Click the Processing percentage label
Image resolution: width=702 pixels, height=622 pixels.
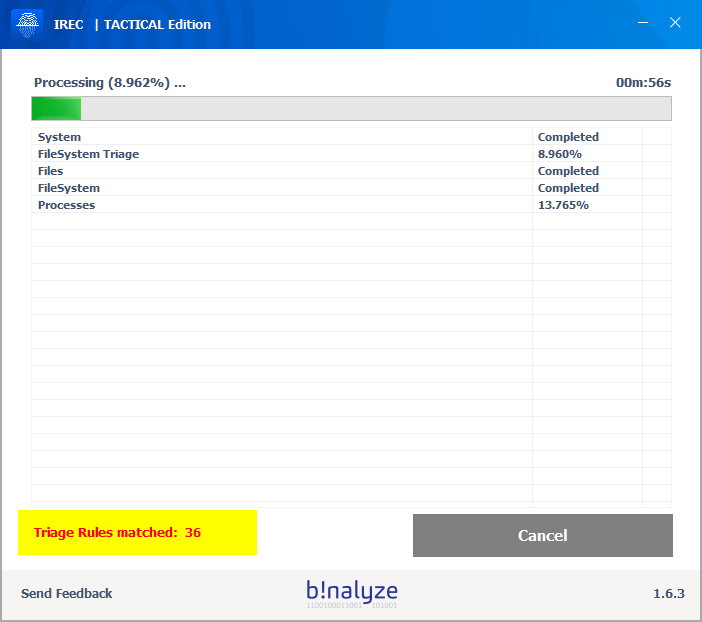pyautogui.click(x=110, y=83)
